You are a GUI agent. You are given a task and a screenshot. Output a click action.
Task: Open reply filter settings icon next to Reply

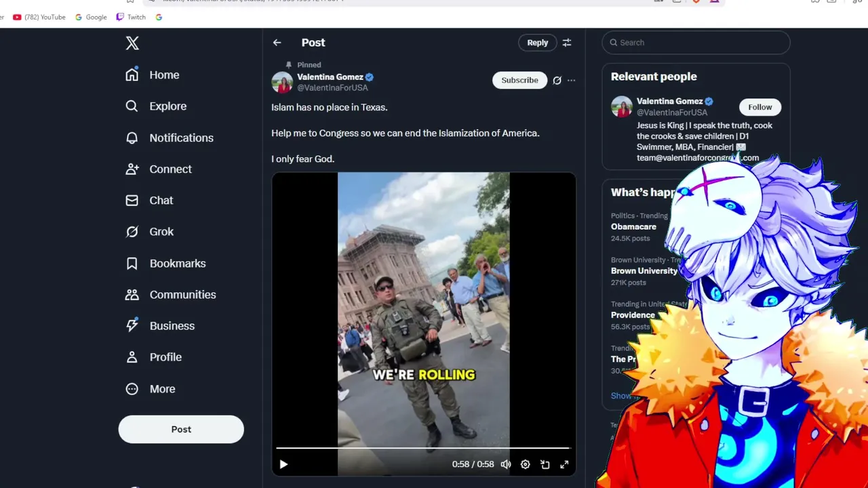[x=567, y=43]
